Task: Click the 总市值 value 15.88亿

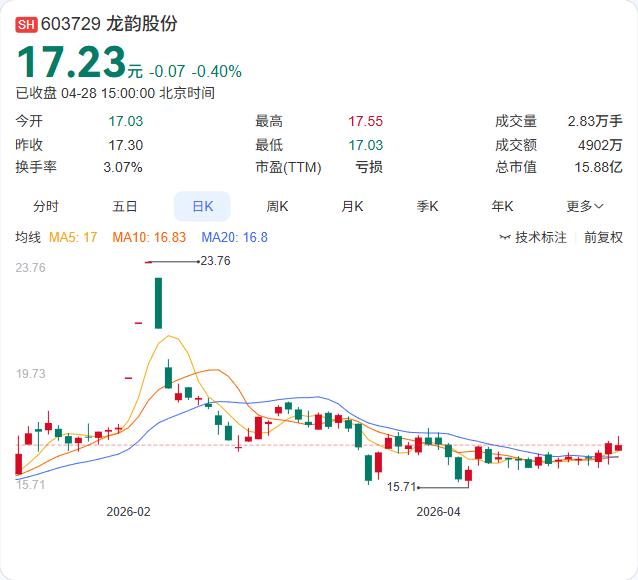Action: (599, 167)
